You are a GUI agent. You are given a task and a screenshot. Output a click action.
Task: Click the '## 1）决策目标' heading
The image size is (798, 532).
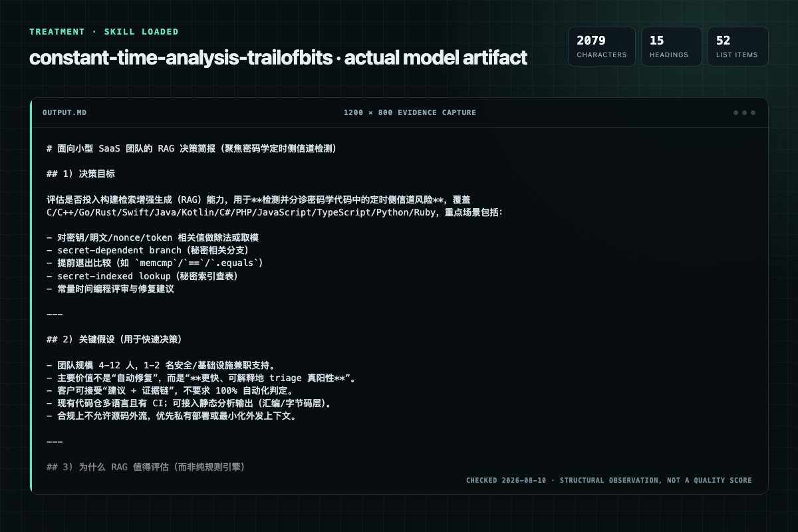click(80, 174)
